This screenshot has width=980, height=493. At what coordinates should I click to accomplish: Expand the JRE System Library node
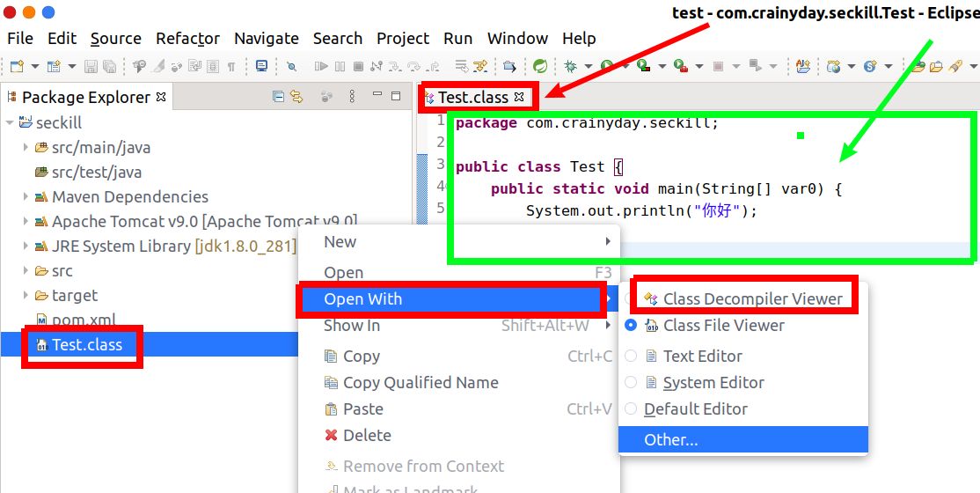pos(26,246)
